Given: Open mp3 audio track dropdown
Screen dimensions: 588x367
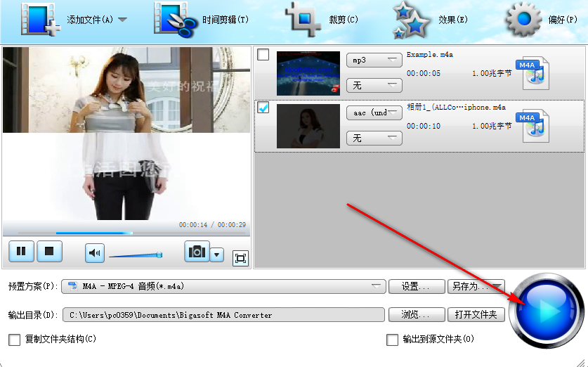Looking at the screenshot, I should 374,60.
